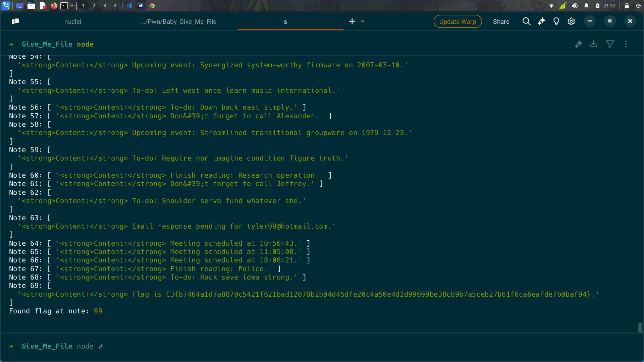The width and height of the screenshot is (644, 362).
Task: Open the Warp search icon
Action: [x=526, y=21]
